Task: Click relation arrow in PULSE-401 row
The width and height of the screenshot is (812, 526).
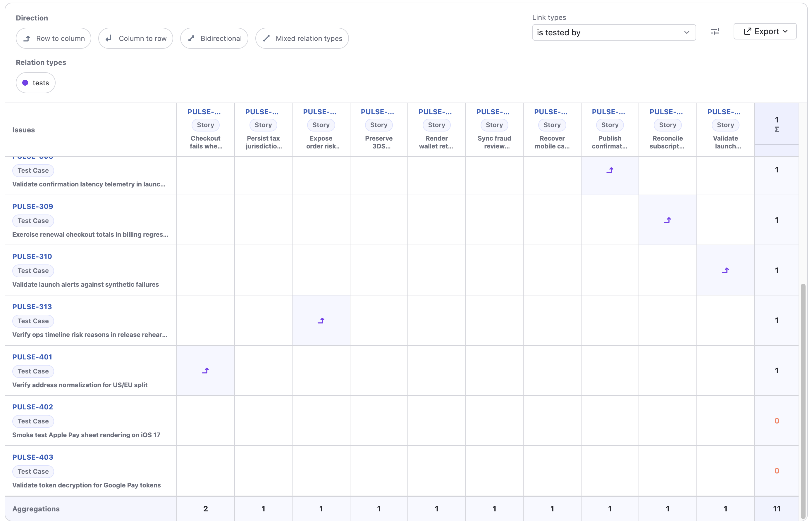Action: 205,371
